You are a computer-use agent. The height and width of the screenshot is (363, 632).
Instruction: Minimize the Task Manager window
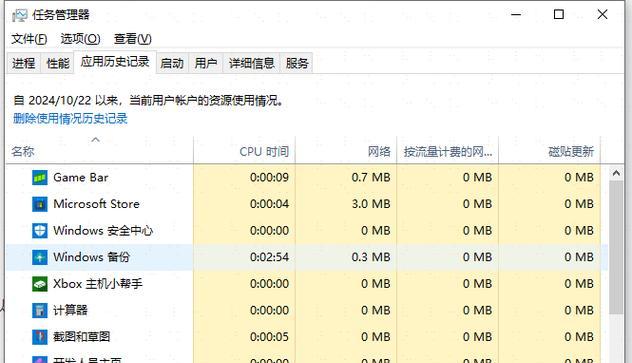coord(516,15)
